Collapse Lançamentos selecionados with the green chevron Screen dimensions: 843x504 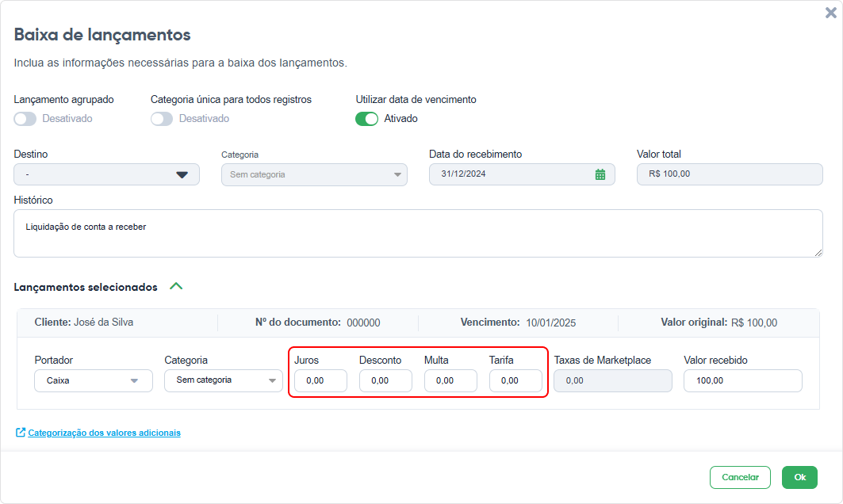(176, 286)
